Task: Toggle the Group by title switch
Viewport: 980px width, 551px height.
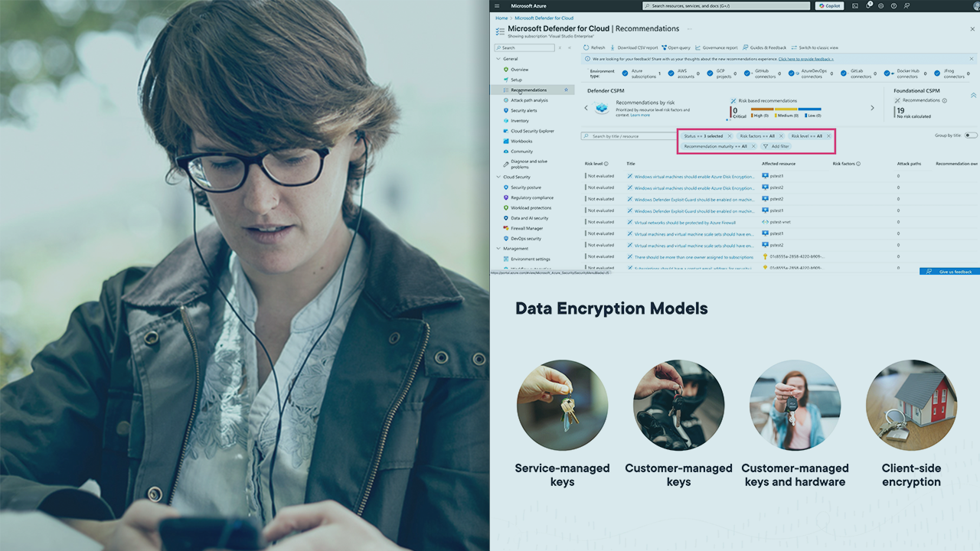Action: point(971,135)
